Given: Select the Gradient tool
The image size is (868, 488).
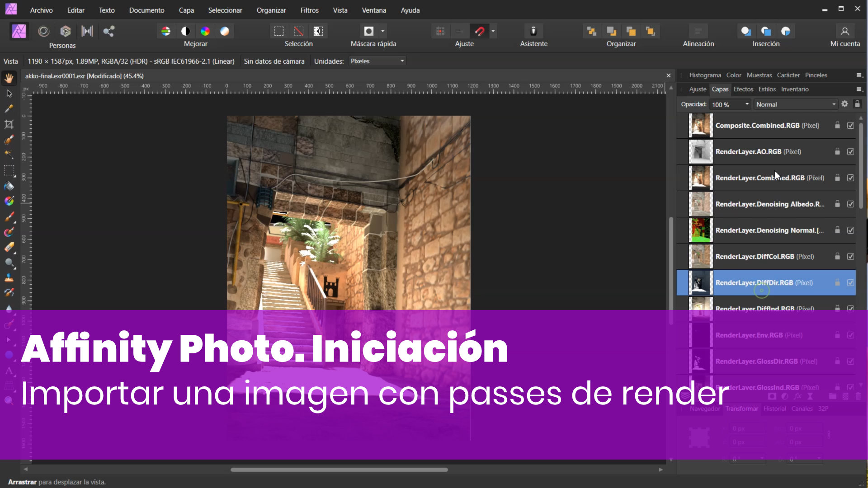Looking at the screenshot, I should (x=9, y=201).
